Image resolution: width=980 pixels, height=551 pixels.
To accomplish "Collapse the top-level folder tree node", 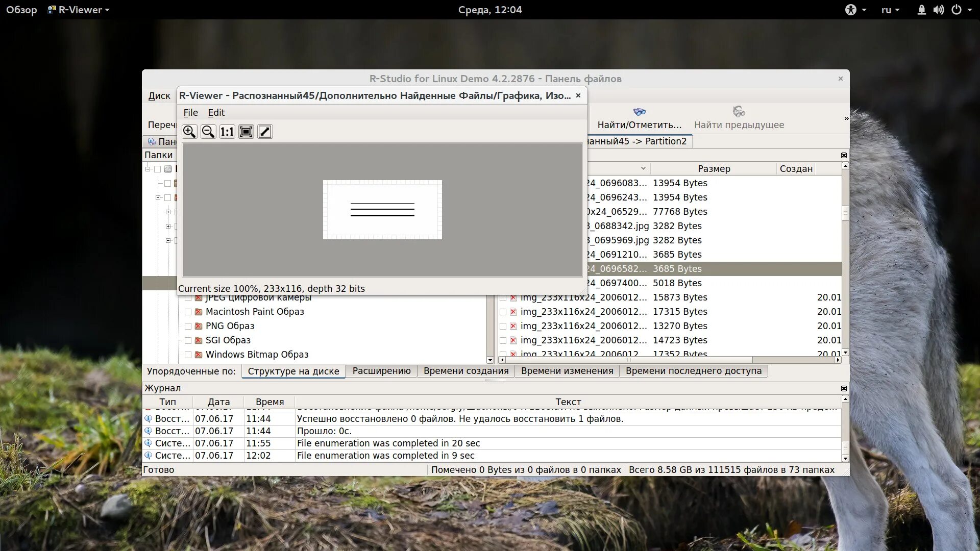I will tap(148, 169).
